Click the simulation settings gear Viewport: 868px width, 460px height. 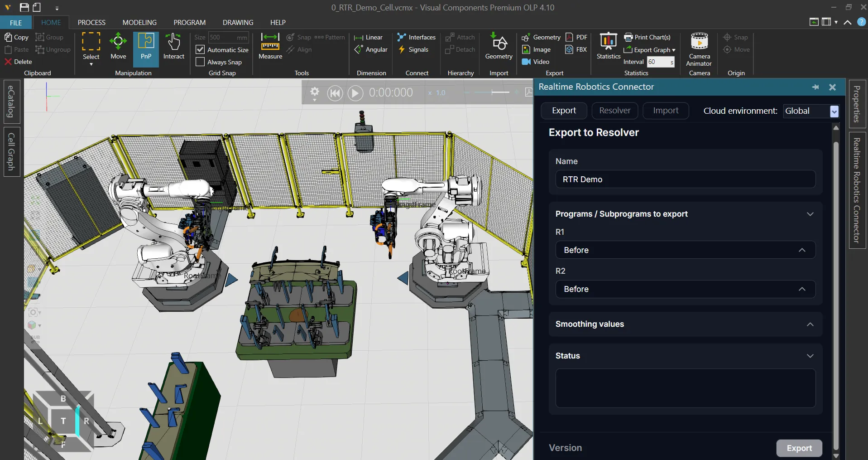[315, 92]
